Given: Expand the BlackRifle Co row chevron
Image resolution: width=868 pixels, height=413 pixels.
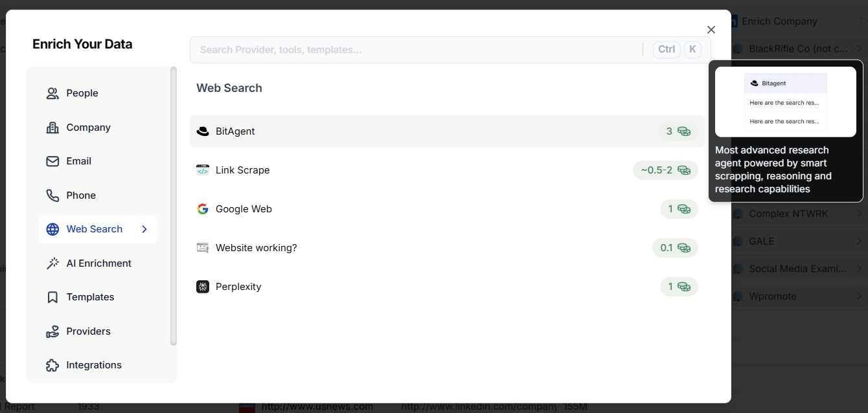Looking at the screenshot, I should (x=859, y=49).
